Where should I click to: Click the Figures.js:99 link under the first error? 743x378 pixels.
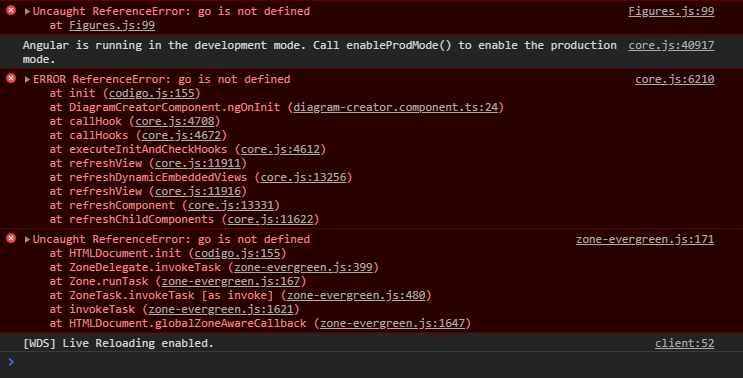[x=112, y=25]
